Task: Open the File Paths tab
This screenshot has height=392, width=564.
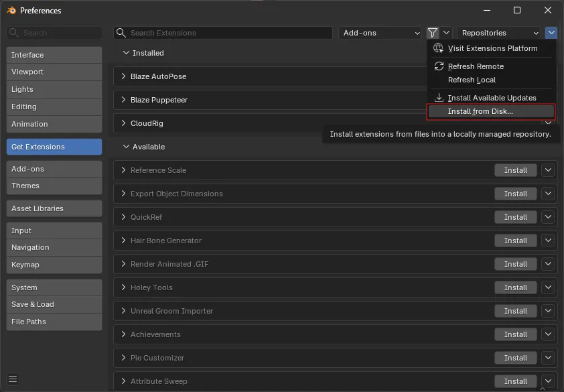Action: coord(54,322)
